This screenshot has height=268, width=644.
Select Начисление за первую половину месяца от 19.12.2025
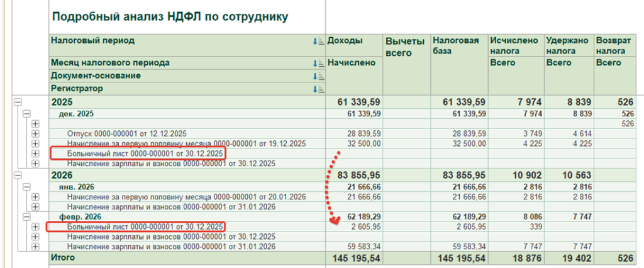point(186,143)
